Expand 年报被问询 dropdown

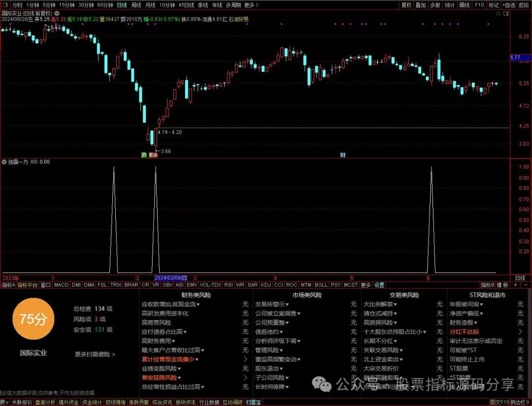point(466,304)
